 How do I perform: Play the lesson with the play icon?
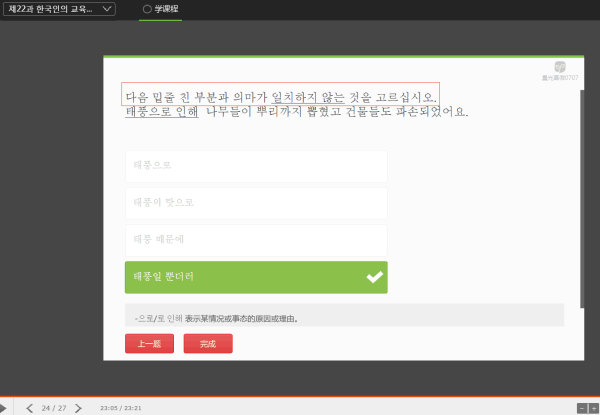[x=3, y=408]
